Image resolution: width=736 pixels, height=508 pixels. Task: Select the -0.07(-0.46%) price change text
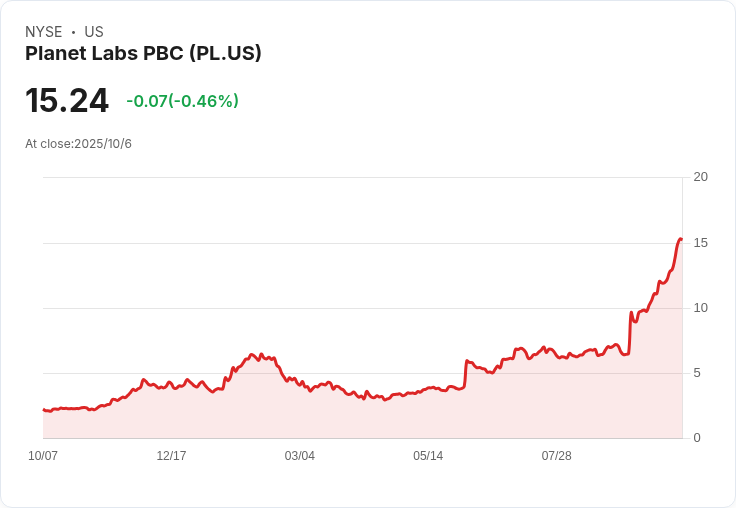182,101
